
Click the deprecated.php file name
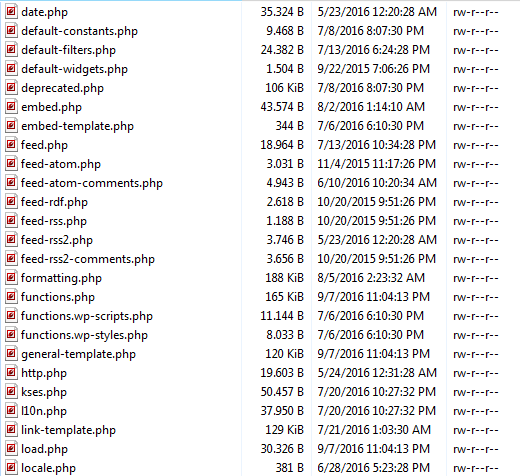coord(62,88)
